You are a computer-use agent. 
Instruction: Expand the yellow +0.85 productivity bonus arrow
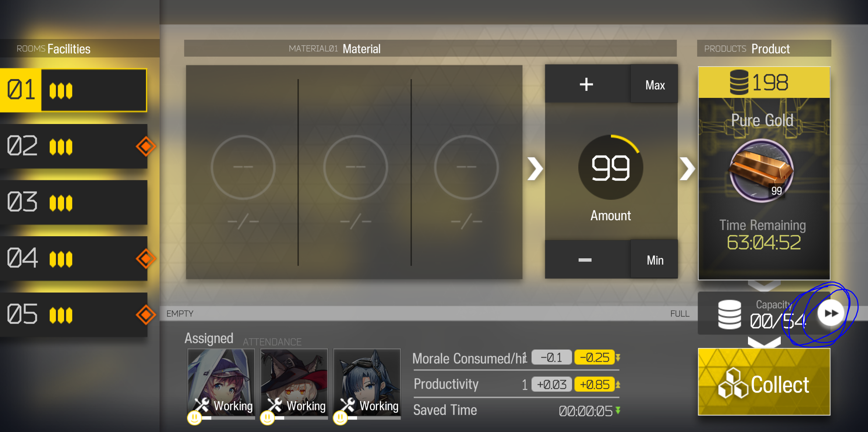tap(618, 385)
